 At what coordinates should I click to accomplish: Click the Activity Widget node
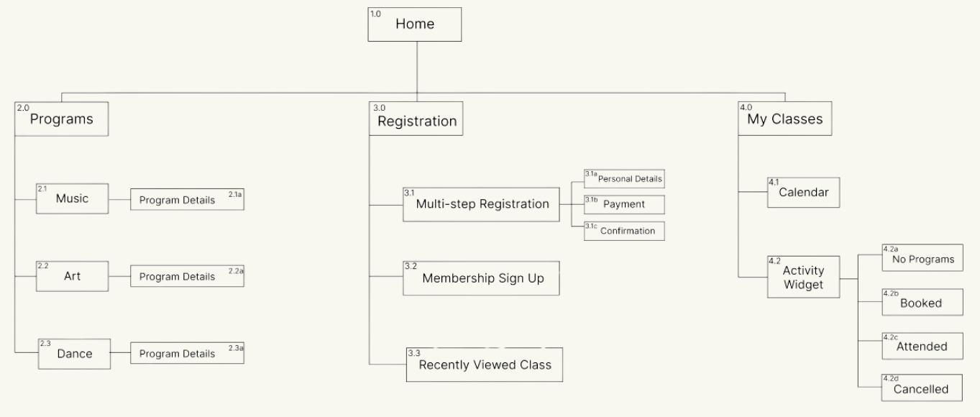(803, 277)
